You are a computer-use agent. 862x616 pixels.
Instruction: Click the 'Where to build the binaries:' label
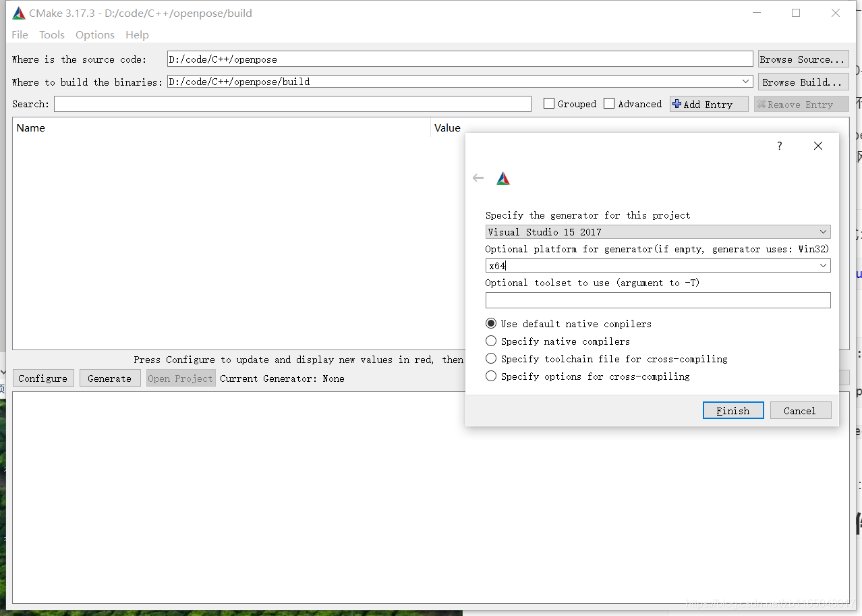pos(88,82)
